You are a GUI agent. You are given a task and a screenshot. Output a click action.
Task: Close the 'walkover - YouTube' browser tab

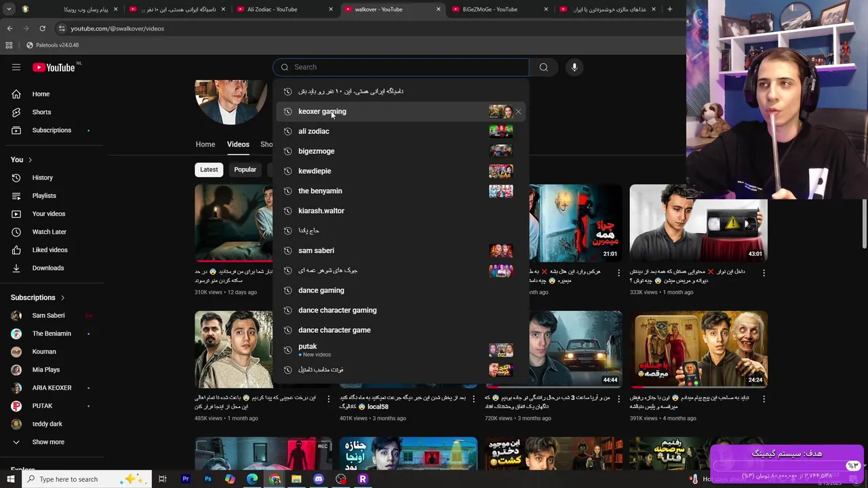[438, 9]
